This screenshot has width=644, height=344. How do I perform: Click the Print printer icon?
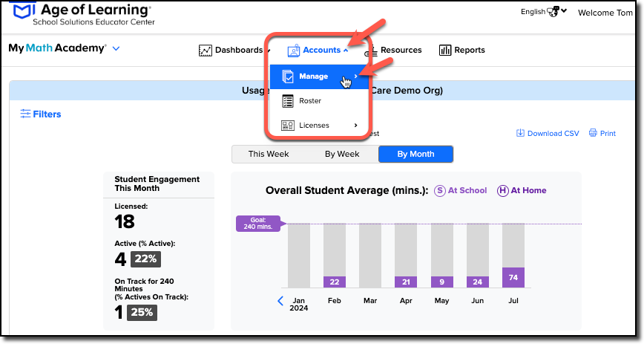click(593, 133)
